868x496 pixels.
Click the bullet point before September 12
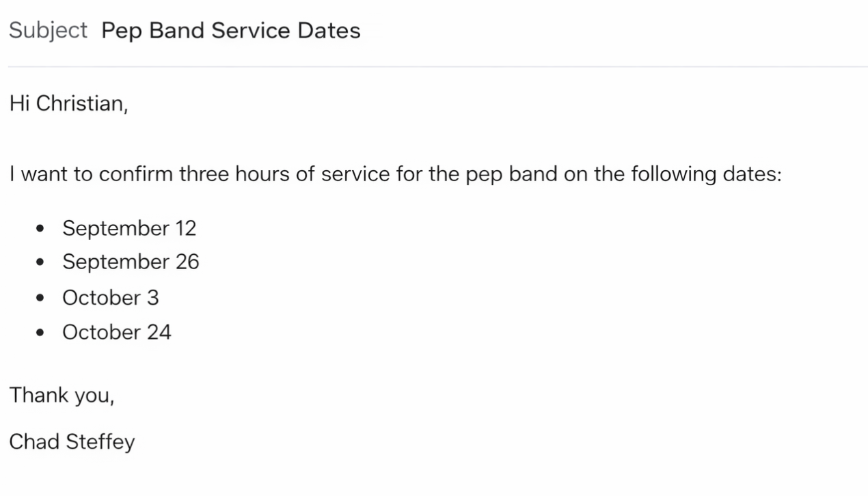pos(40,229)
